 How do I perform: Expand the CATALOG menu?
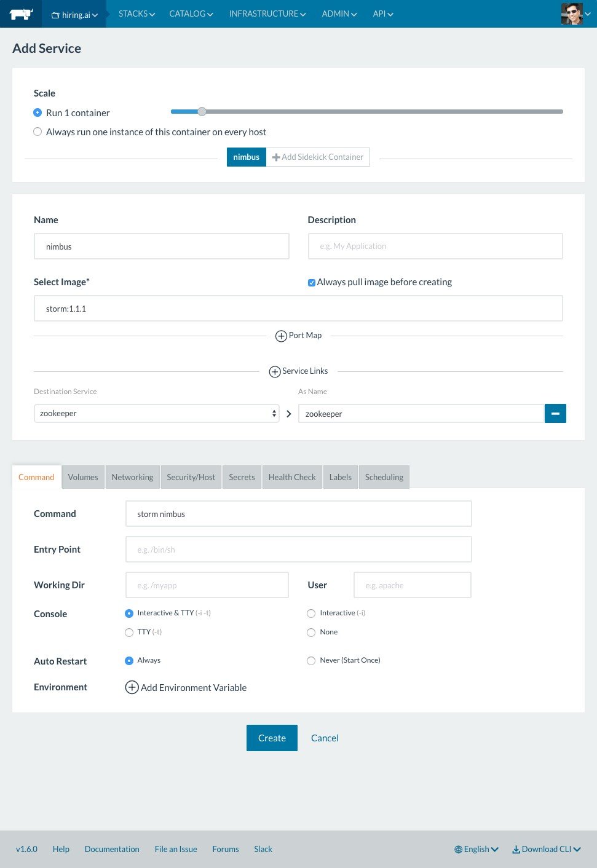(191, 14)
